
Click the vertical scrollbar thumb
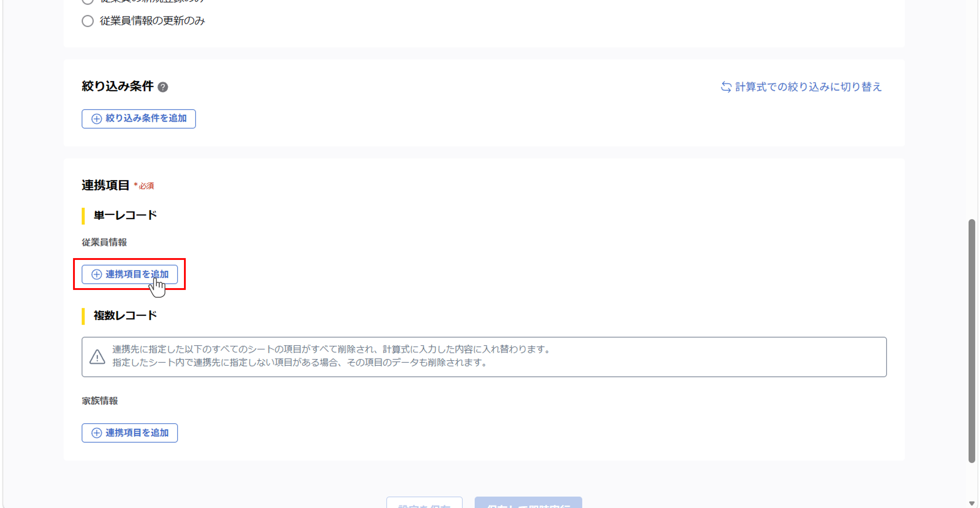point(972,340)
